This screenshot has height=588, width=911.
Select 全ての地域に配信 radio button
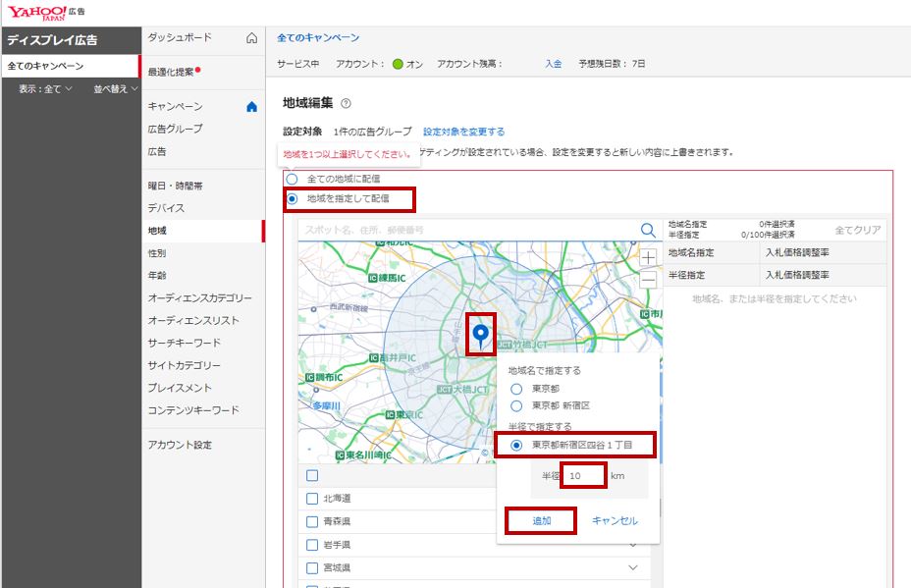292,179
